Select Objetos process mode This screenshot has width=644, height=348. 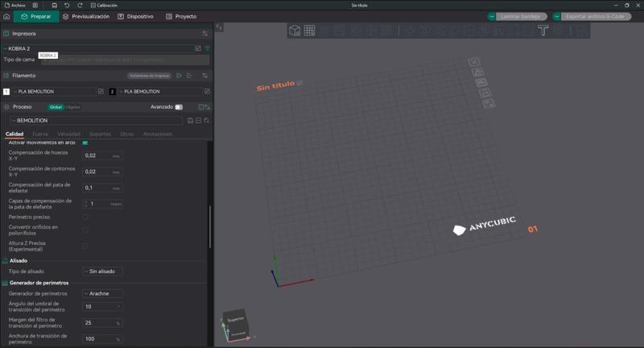(73, 107)
